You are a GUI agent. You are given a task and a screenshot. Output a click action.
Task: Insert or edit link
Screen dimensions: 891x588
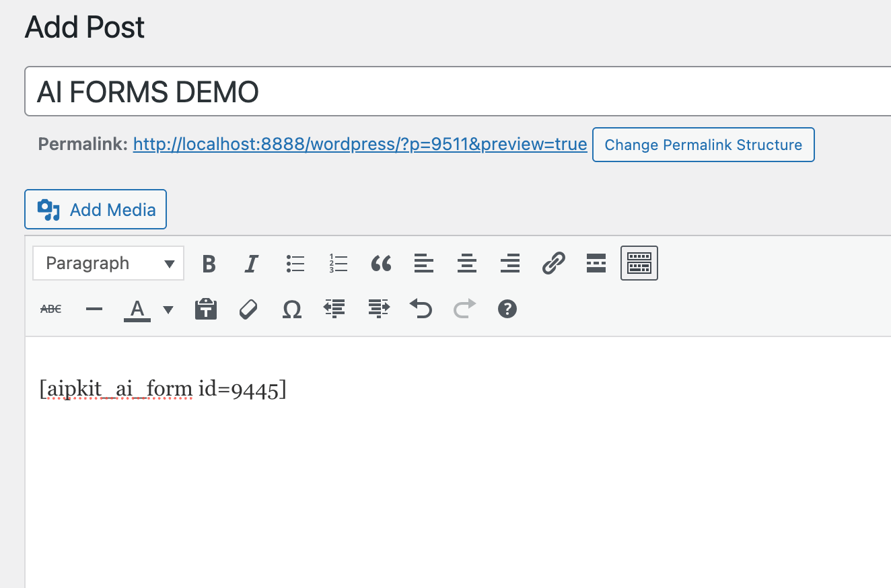[553, 264]
